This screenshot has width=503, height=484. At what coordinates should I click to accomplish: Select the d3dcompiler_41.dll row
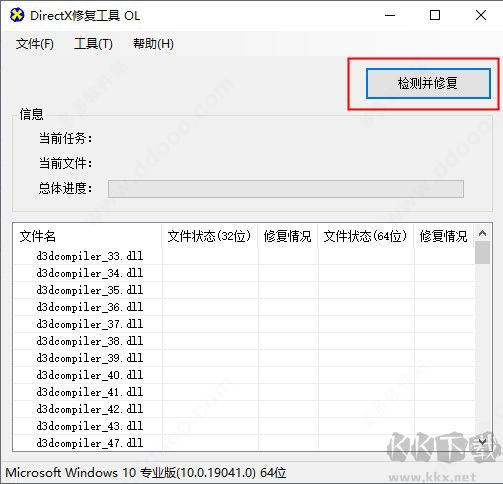click(244, 392)
